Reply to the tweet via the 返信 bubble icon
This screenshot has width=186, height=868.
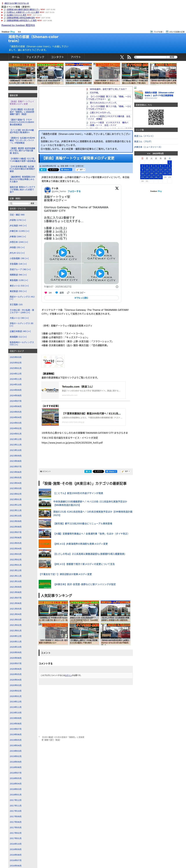57,293
